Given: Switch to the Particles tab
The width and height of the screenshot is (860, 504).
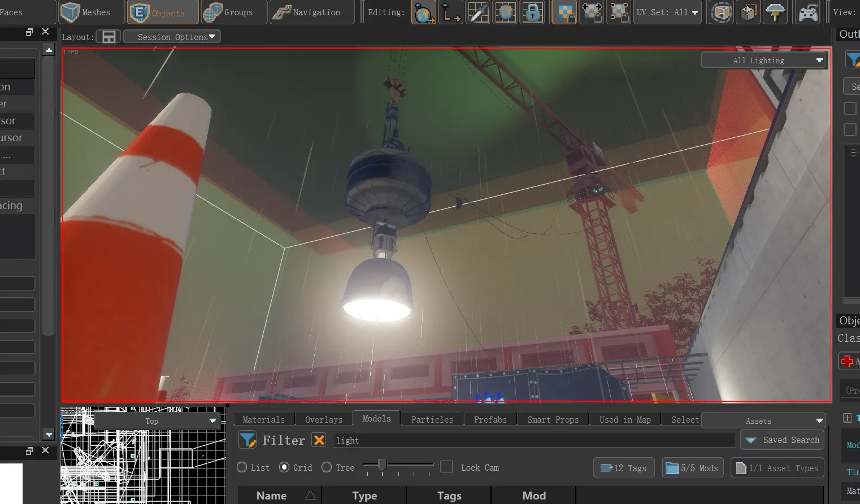Looking at the screenshot, I should 432,419.
